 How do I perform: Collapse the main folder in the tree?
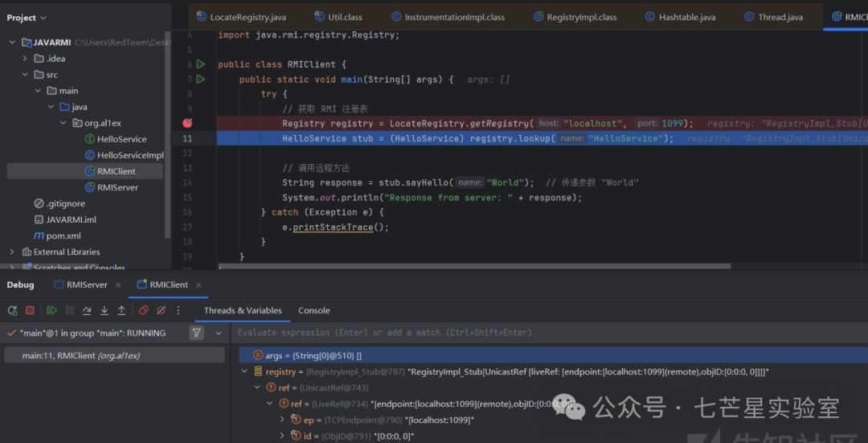tap(38, 91)
